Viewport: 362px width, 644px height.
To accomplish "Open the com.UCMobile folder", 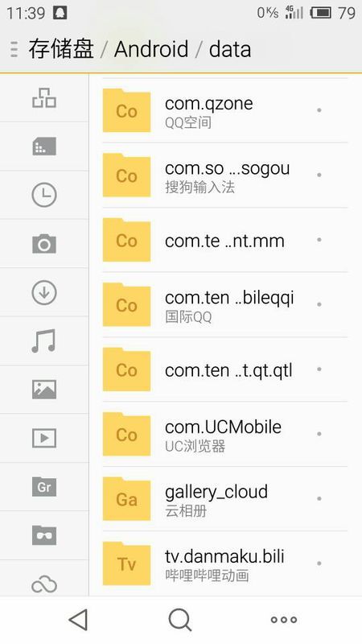I will click(225, 434).
